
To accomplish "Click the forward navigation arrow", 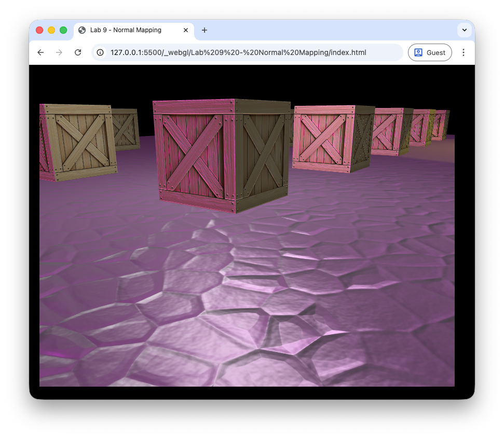I will coord(59,52).
